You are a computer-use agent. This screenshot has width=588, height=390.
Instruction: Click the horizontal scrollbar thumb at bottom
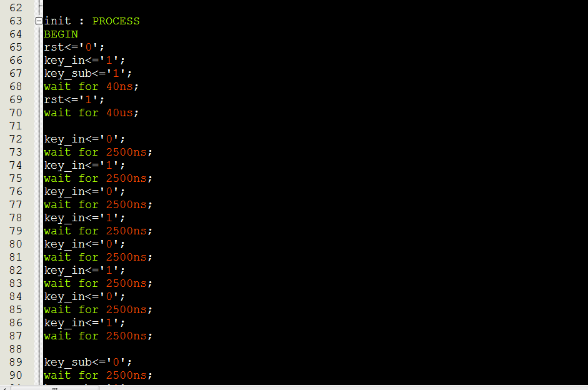coord(55,387)
